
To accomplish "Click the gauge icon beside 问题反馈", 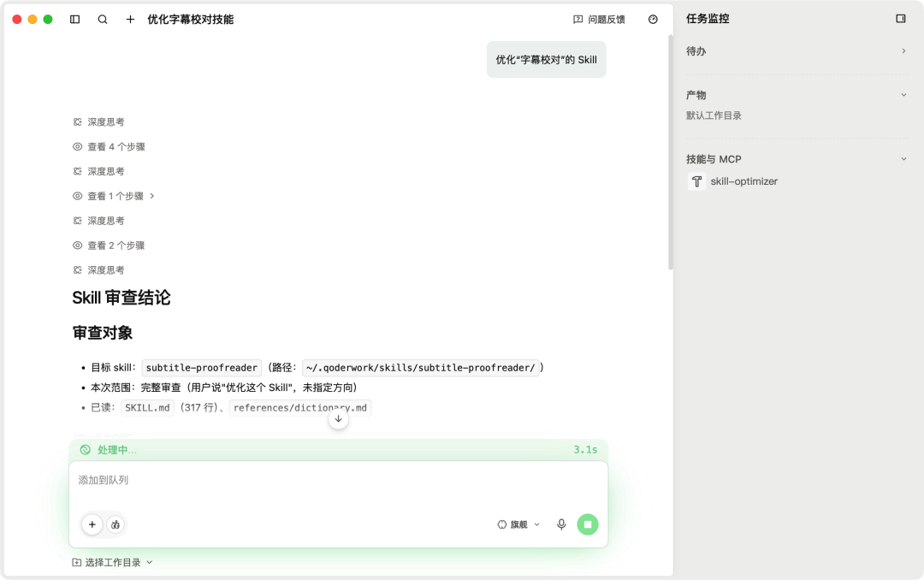I will coord(653,20).
